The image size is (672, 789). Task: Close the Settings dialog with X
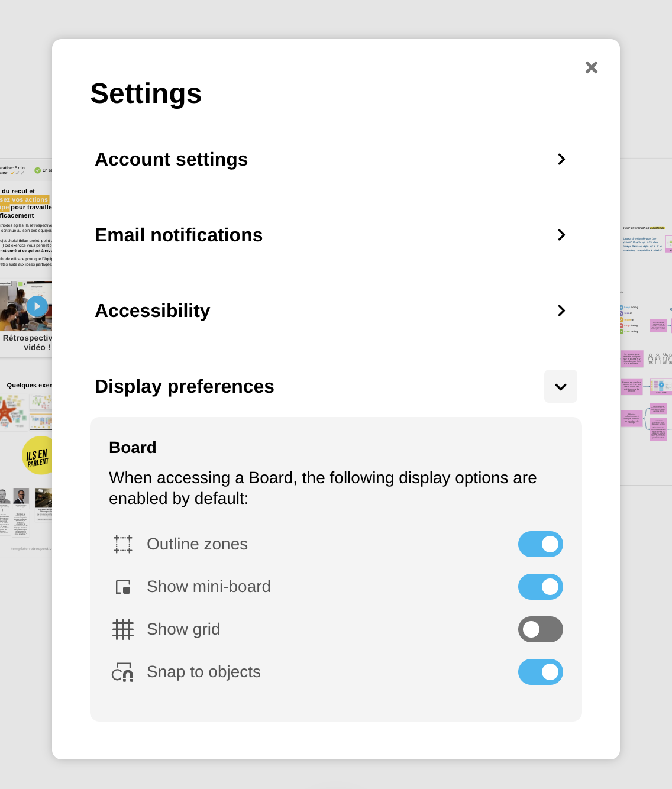click(x=592, y=67)
